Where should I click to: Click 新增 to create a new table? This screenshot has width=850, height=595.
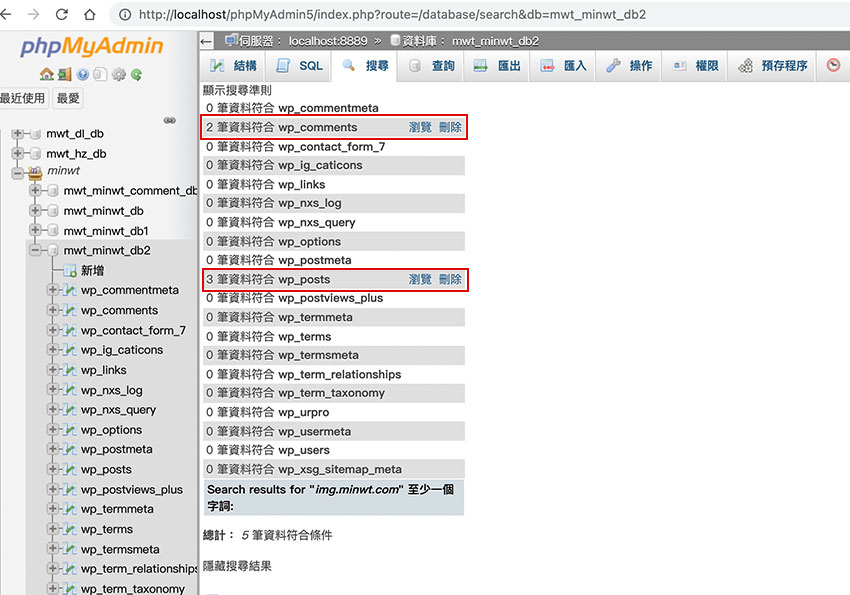pyautogui.click(x=92, y=270)
